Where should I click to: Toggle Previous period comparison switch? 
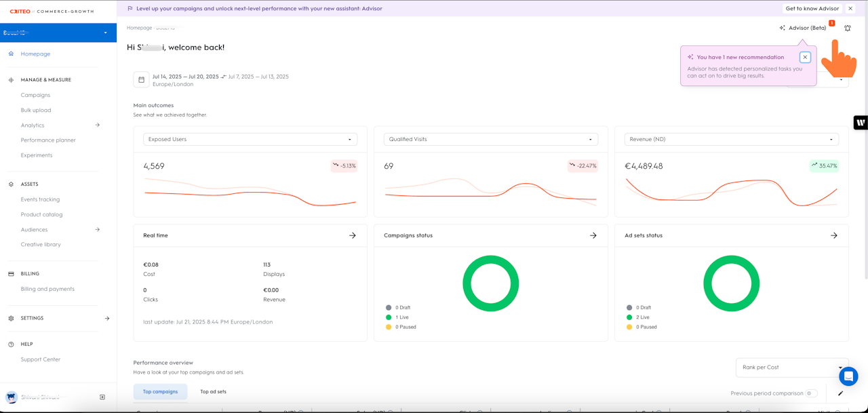(811, 393)
